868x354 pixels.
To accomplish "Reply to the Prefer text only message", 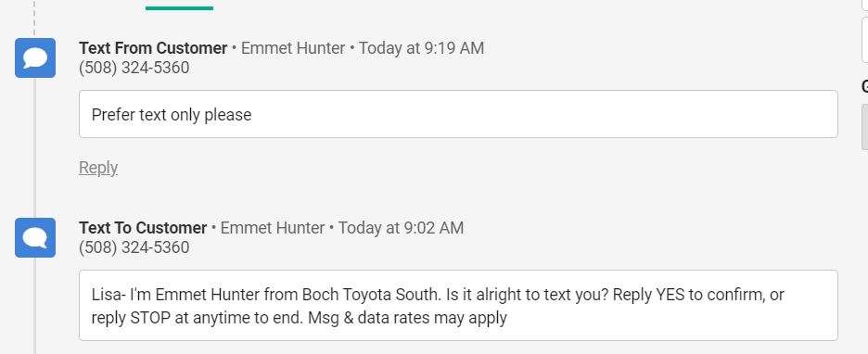I will 98,168.
